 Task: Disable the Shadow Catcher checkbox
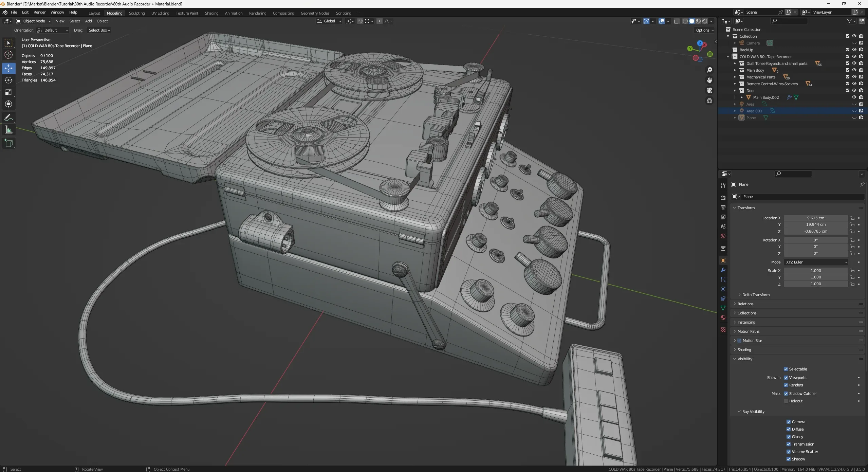coord(786,394)
